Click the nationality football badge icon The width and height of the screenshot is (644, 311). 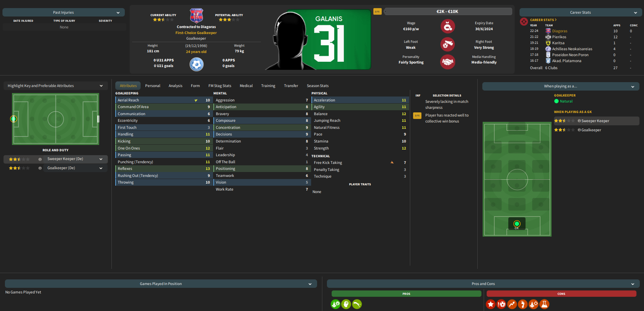pos(197,65)
